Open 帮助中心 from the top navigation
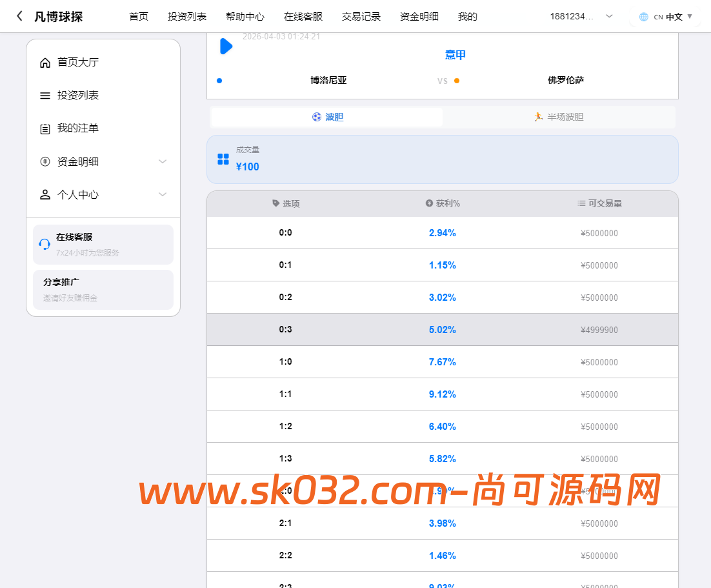 point(245,17)
